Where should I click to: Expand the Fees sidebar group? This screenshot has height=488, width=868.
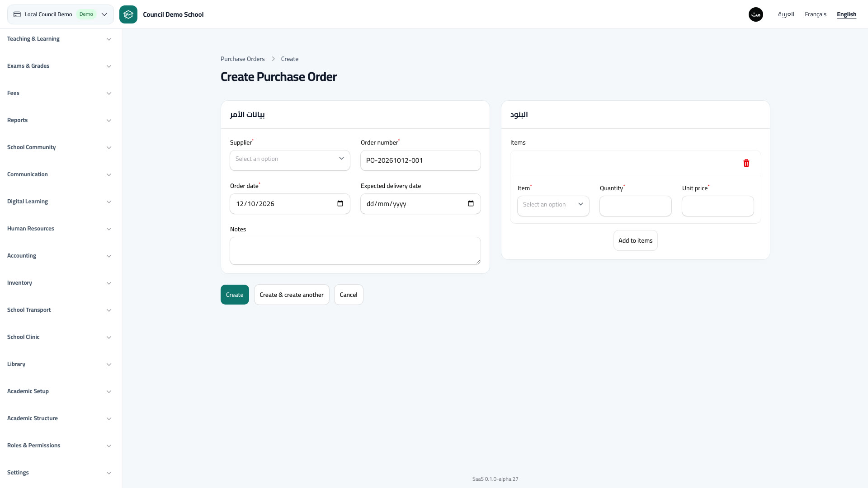click(x=59, y=93)
